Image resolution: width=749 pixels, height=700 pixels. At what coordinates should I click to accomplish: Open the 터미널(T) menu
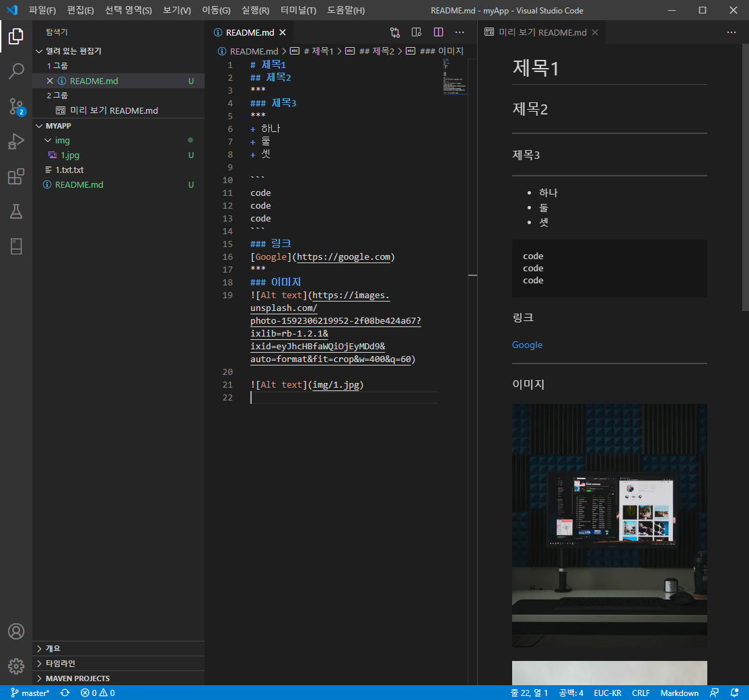(299, 10)
